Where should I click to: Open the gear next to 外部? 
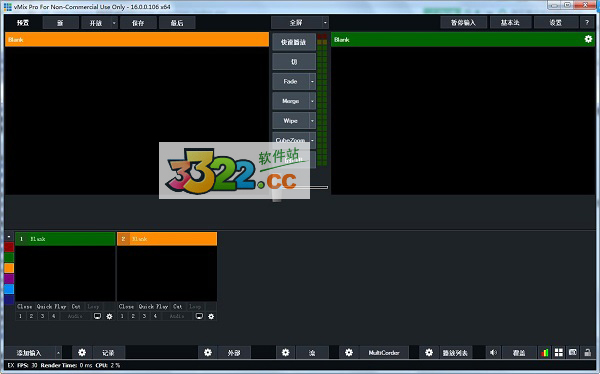click(x=208, y=353)
